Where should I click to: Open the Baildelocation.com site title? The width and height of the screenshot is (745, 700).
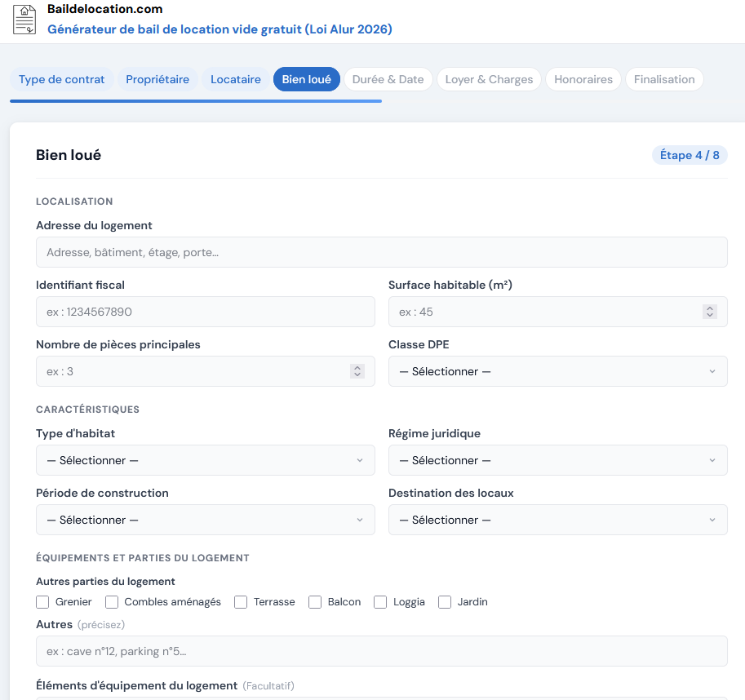(104, 9)
